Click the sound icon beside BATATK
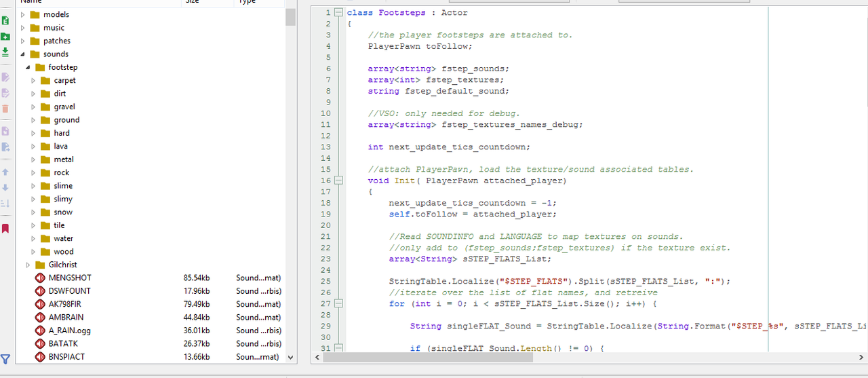This screenshot has height=378, width=868. coord(40,343)
